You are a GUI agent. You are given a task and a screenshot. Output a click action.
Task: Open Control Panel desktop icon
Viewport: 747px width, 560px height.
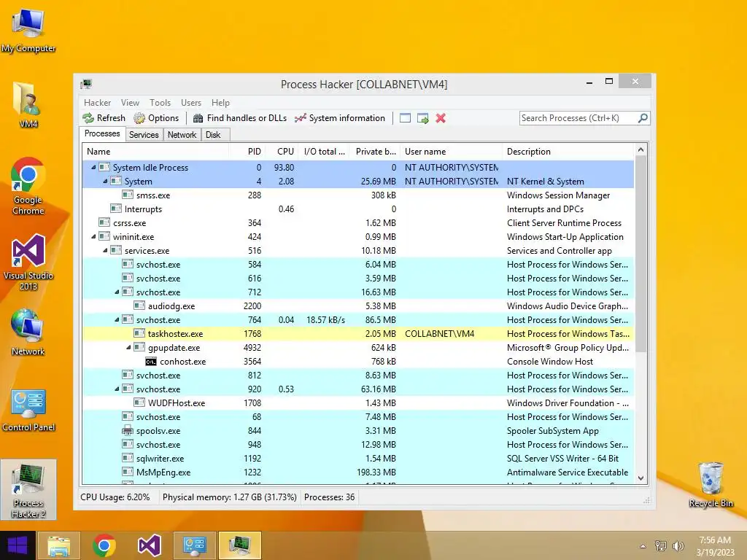28,410
